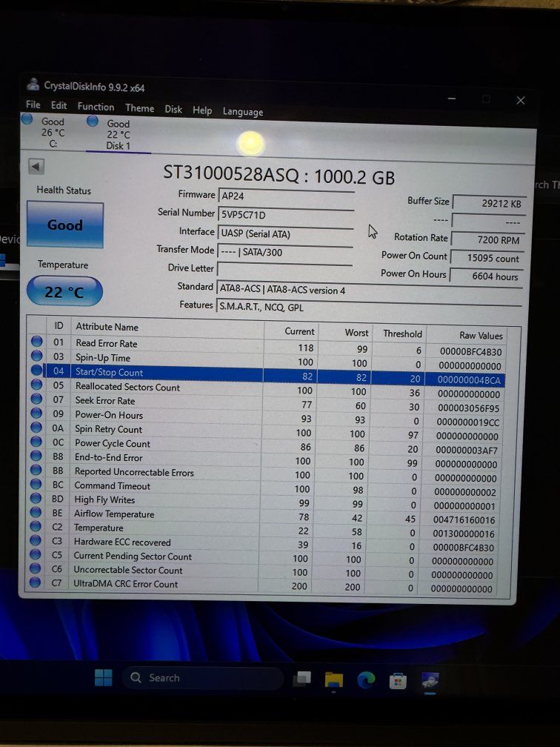560x747 pixels.
Task: Open the Function menu
Action: click(x=96, y=107)
